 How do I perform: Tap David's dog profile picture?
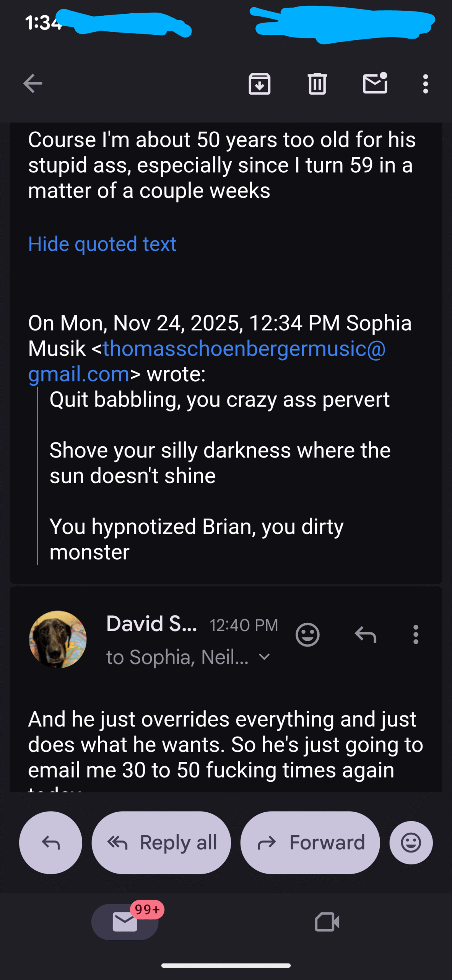[58, 639]
